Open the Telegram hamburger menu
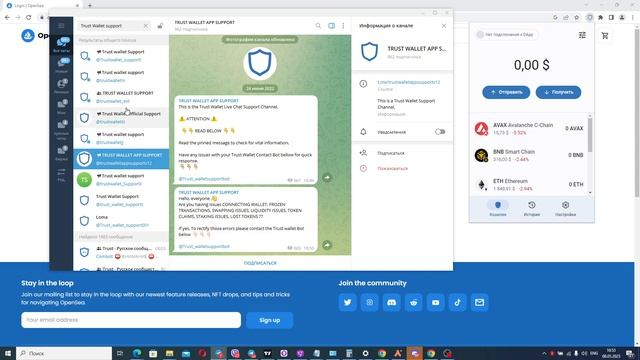 [61, 26]
